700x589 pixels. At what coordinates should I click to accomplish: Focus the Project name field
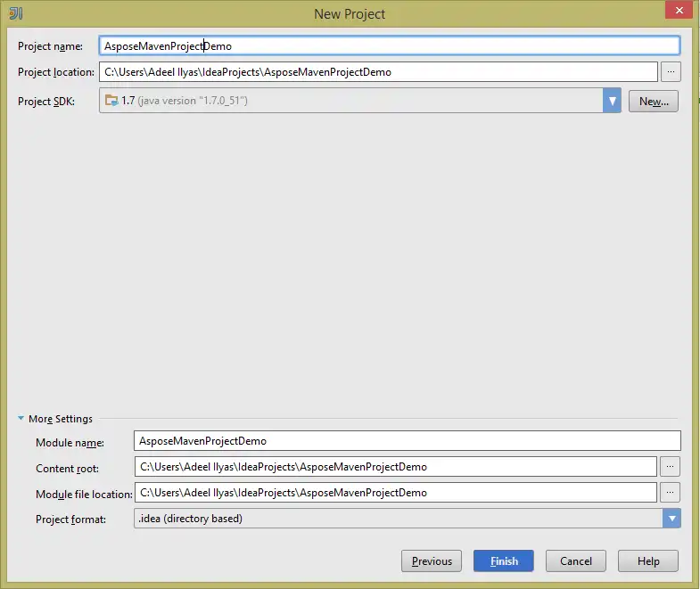coord(390,46)
